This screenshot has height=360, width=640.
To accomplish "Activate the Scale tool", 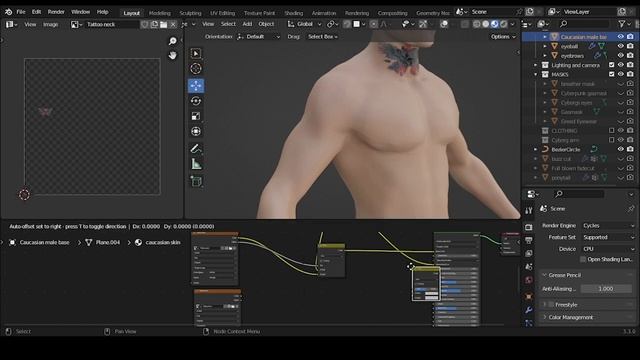I will [x=196, y=116].
